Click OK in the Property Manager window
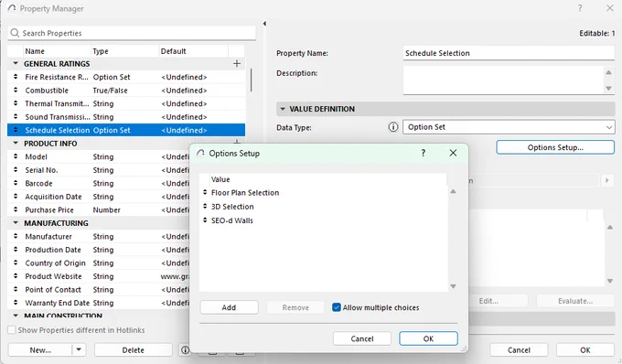Screen dimensions: 622x364 click(x=585, y=349)
